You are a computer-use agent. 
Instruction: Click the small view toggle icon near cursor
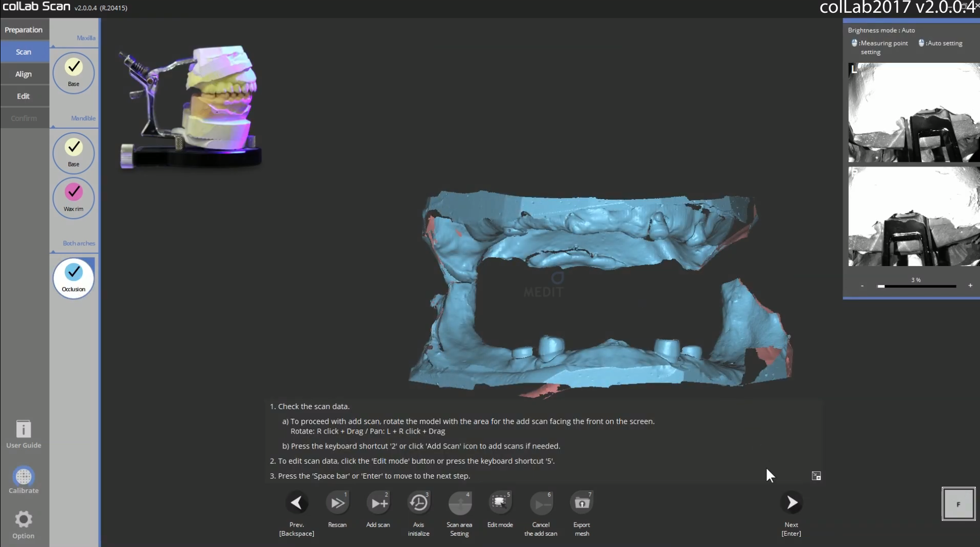(816, 476)
